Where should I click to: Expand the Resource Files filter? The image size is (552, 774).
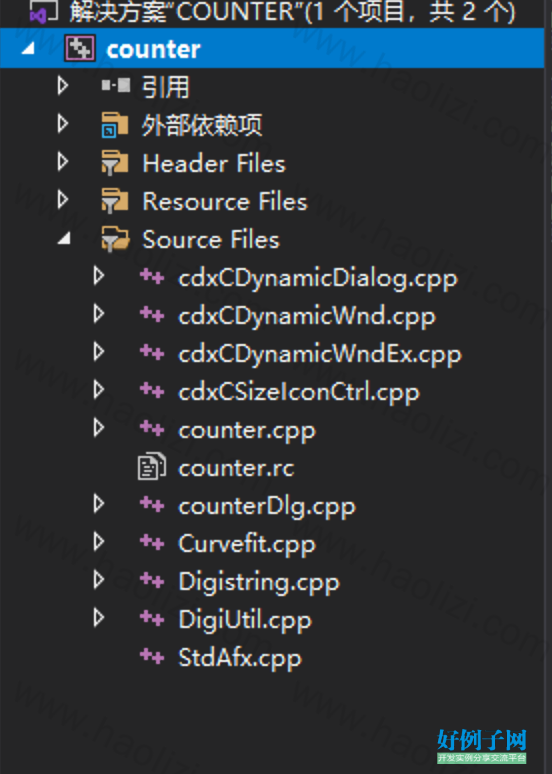[63, 200]
